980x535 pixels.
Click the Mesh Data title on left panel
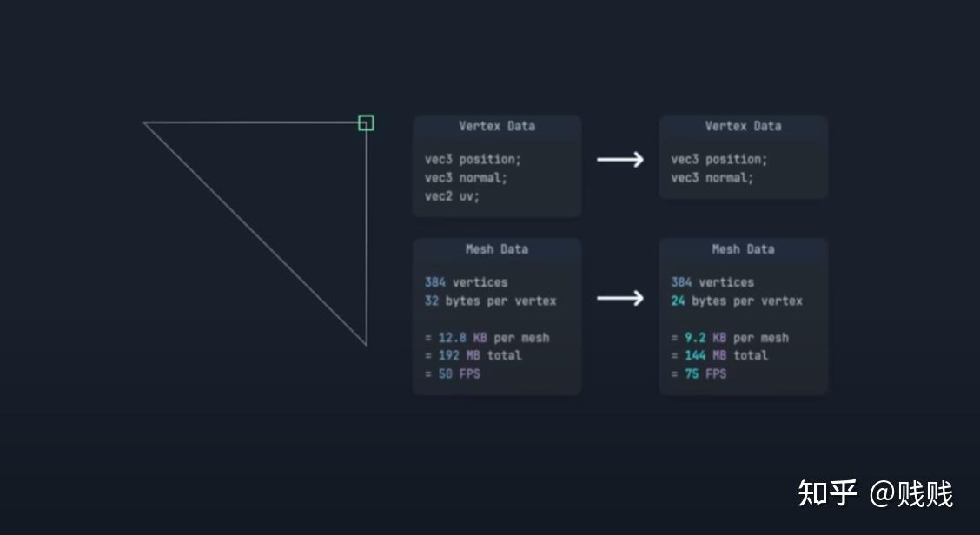point(496,249)
